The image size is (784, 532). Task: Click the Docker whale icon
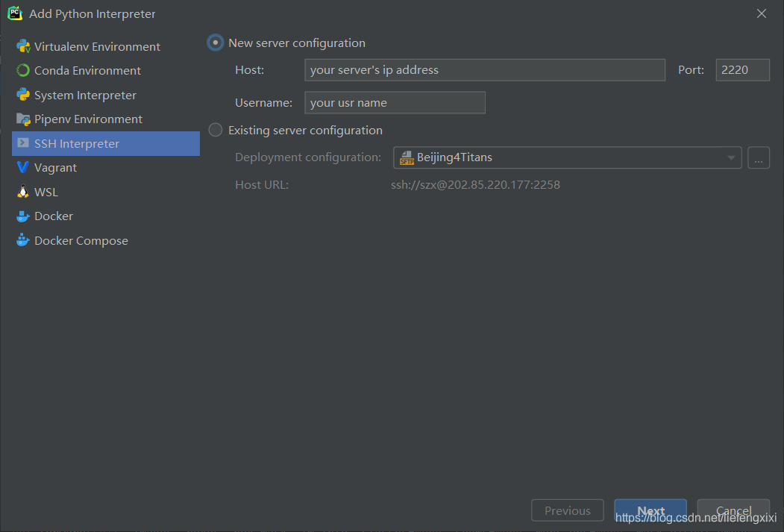pos(23,216)
